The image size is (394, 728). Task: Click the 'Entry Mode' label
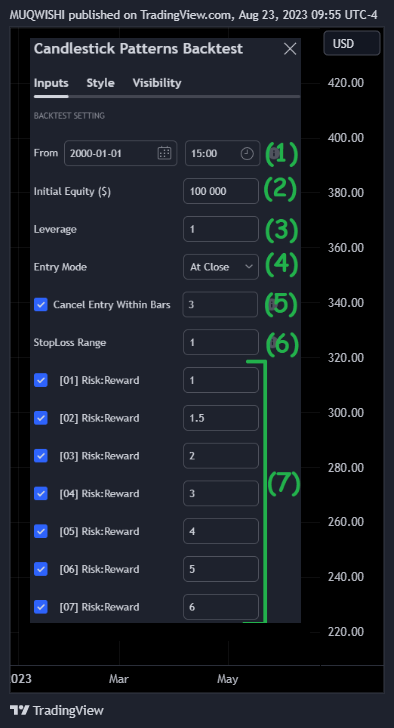tap(60, 267)
